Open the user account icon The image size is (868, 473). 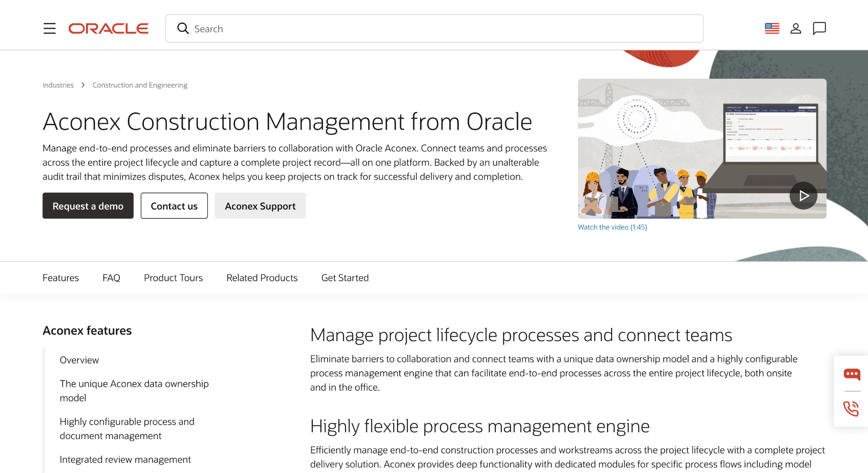796,28
